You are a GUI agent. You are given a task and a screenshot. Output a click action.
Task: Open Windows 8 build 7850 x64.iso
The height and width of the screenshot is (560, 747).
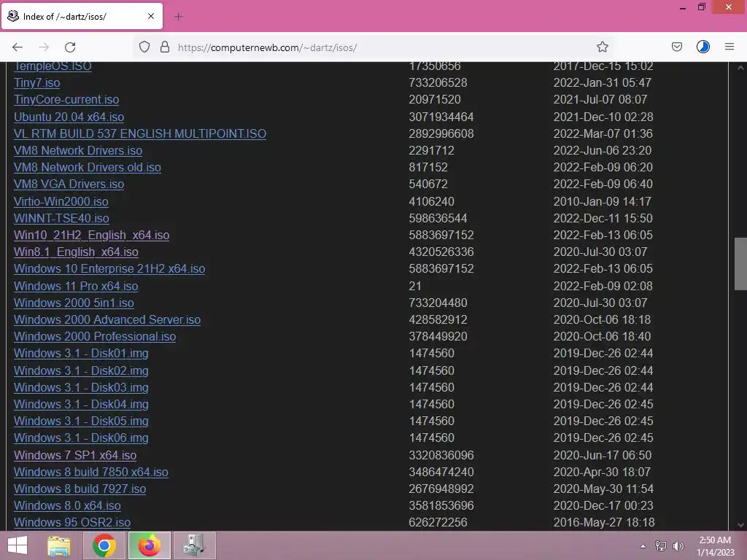[x=91, y=472]
